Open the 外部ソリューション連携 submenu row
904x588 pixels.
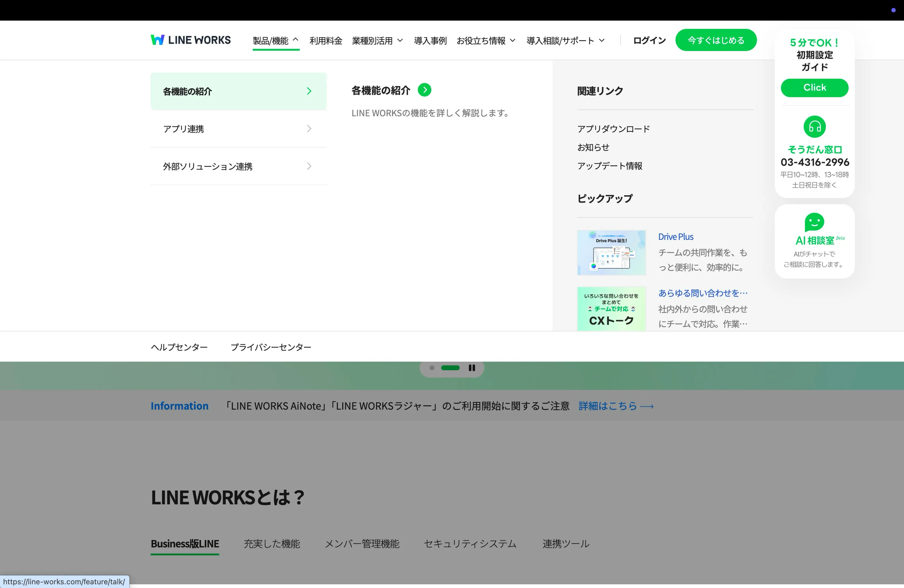[x=239, y=166]
